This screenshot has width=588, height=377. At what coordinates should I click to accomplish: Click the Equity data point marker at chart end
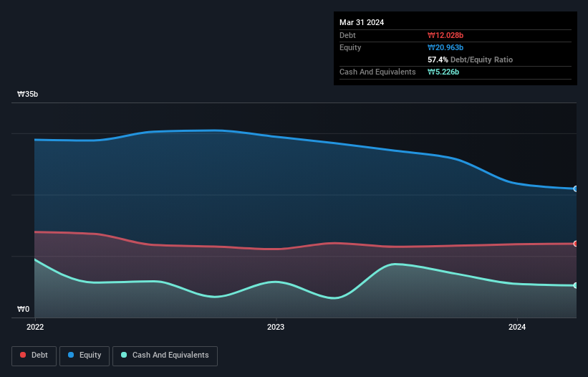point(576,188)
